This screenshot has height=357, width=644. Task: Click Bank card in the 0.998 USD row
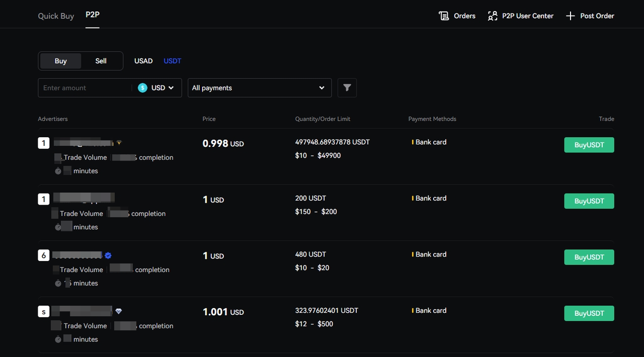[431, 142]
